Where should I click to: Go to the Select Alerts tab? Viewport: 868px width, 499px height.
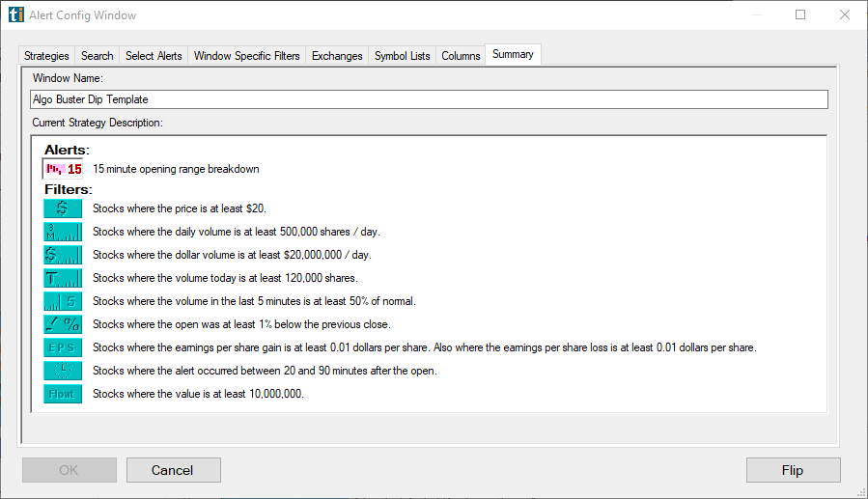[x=154, y=56]
